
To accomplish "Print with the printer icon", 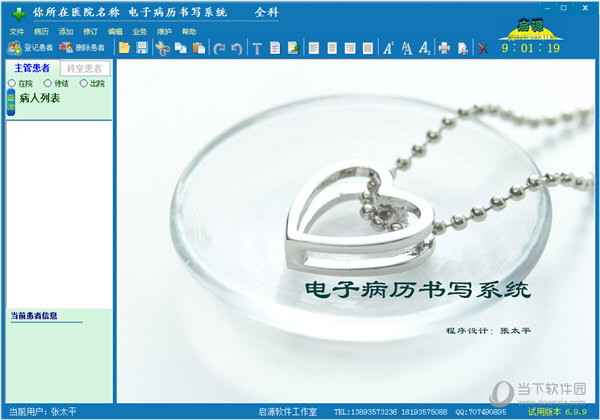I will point(445,48).
